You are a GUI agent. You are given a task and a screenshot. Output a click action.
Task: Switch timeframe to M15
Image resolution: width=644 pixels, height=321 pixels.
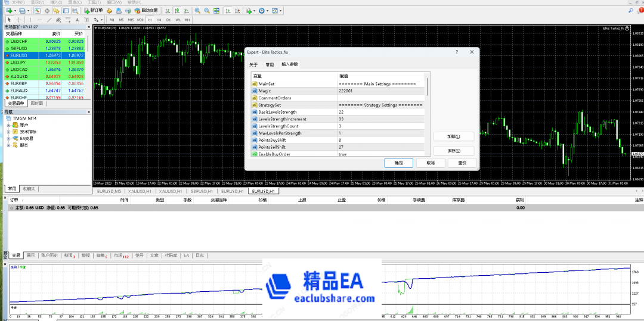click(131, 20)
